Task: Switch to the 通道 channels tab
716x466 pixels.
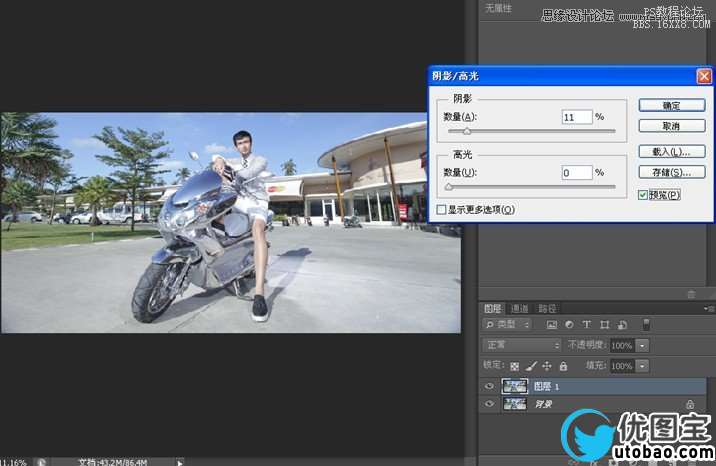Action: 520,308
